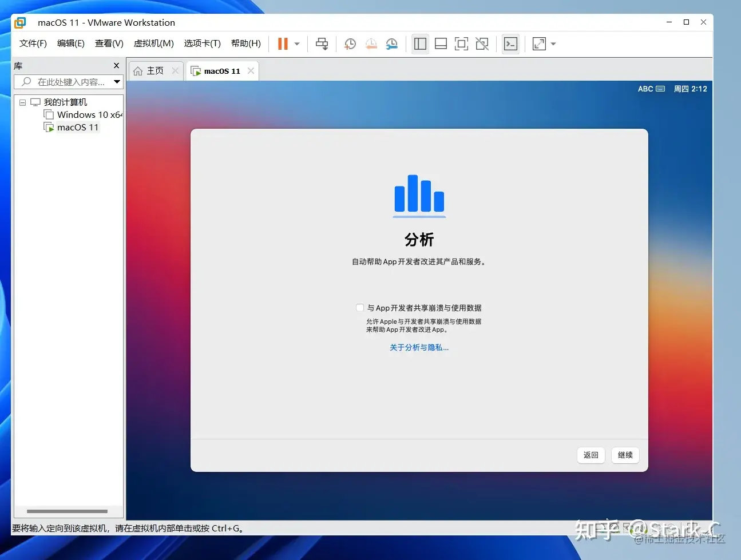Open the 关于分析与隐私 link
This screenshot has width=741, height=560.
point(419,347)
